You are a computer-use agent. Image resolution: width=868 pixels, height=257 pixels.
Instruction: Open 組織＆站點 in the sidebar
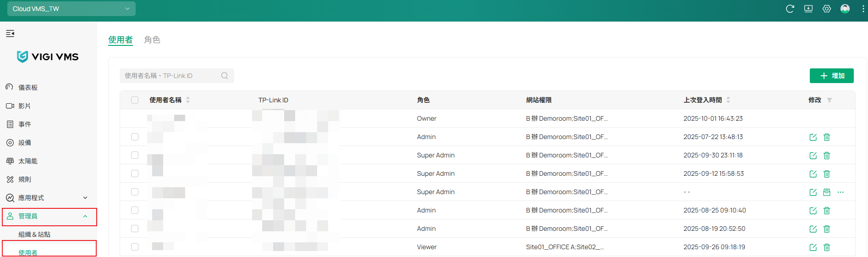pyautogui.click(x=34, y=235)
